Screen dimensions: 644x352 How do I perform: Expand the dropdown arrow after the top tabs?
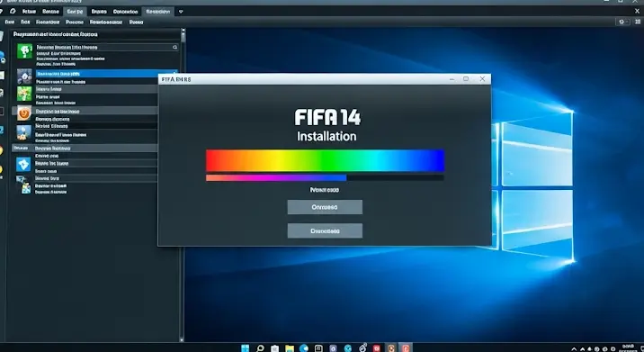tap(181, 12)
